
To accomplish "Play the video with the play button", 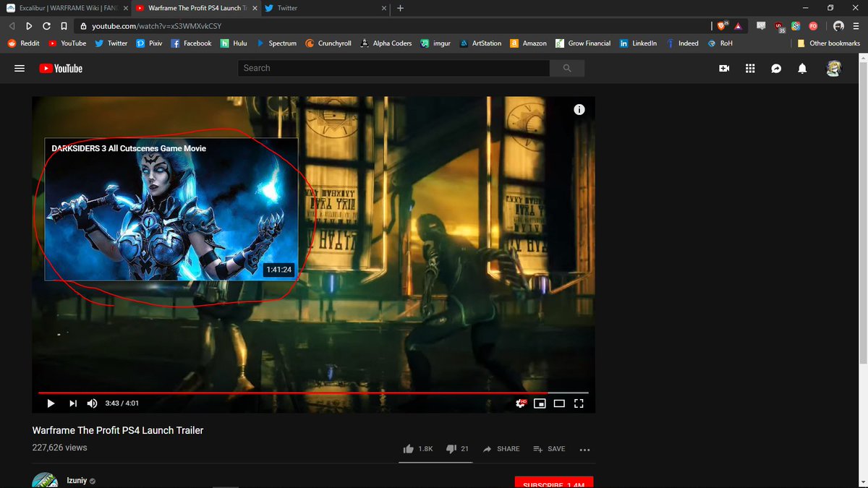I will pyautogui.click(x=51, y=403).
